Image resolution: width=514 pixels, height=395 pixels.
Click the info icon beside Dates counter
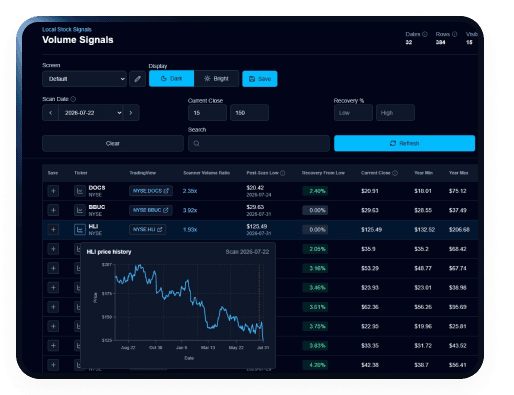(425, 34)
